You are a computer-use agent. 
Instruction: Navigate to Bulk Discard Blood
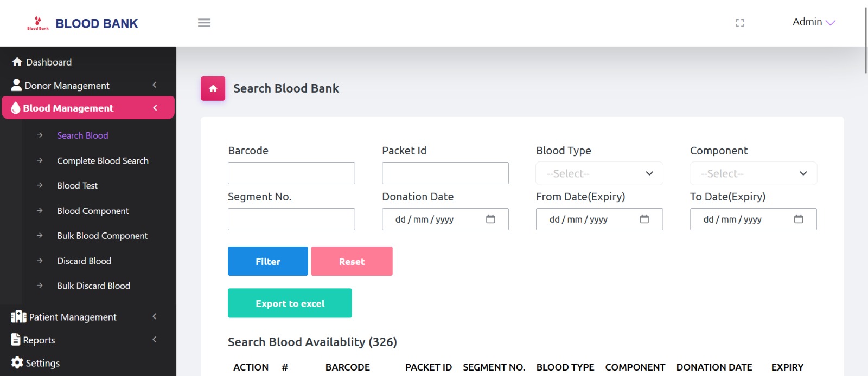(93, 286)
